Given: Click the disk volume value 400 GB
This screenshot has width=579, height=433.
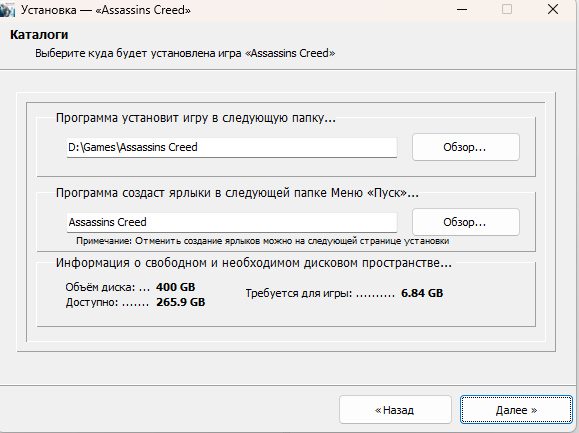Looking at the screenshot, I should pyautogui.click(x=175, y=287).
